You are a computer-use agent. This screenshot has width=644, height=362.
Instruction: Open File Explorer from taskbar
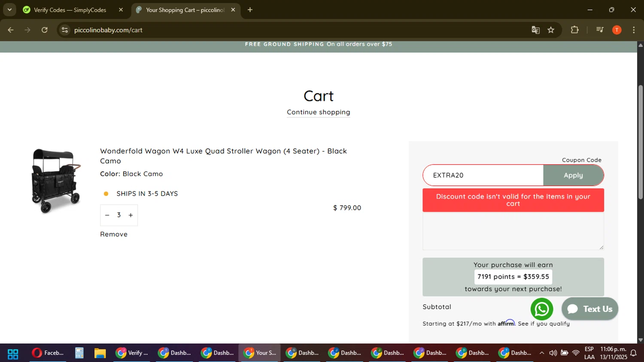point(100,353)
